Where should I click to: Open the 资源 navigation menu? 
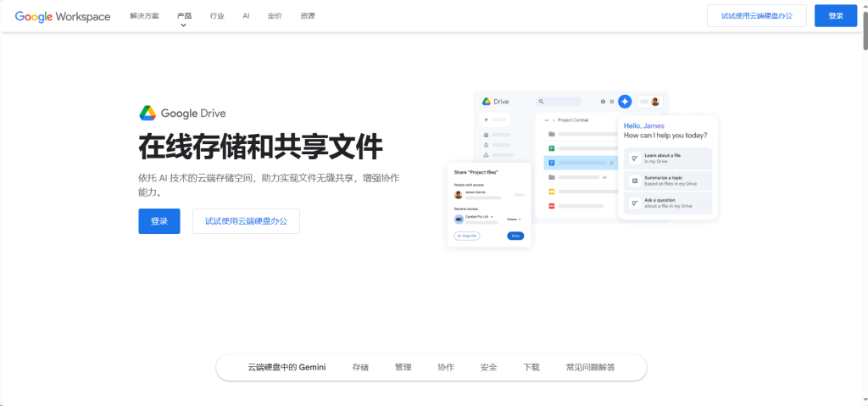308,16
